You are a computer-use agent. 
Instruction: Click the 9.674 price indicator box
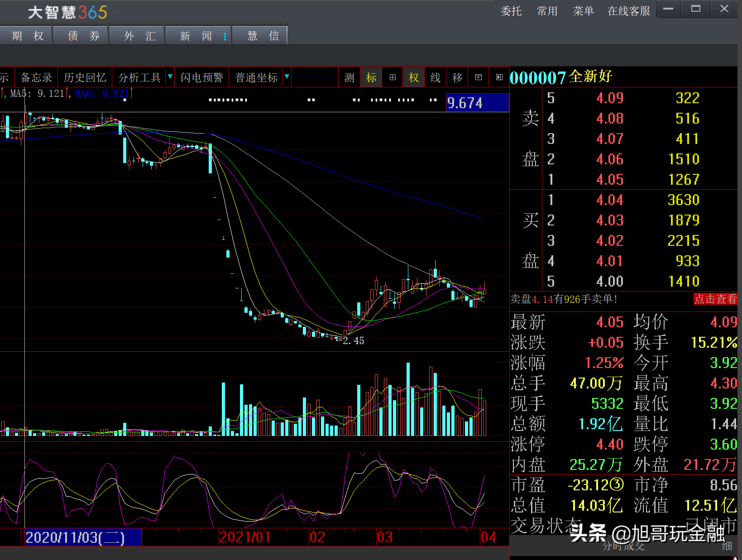click(x=477, y=103)
